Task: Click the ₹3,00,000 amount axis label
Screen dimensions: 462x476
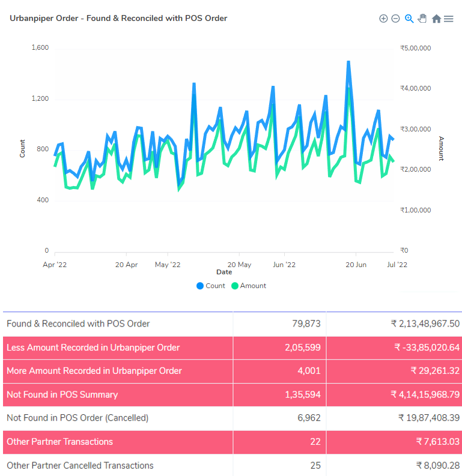Action: click(x=416, y=129)
